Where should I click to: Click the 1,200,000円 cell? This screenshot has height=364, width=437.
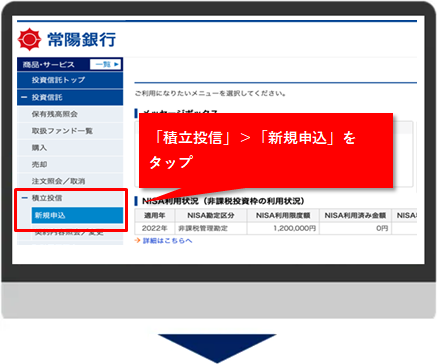point(283,228)
